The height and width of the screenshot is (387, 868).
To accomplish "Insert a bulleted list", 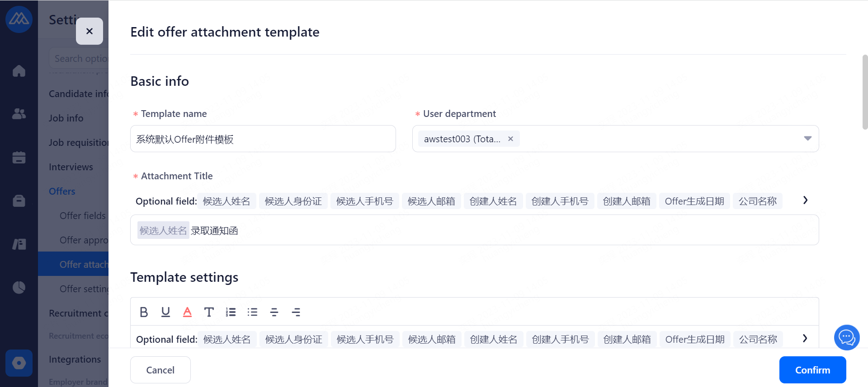I will click(252, 312).
